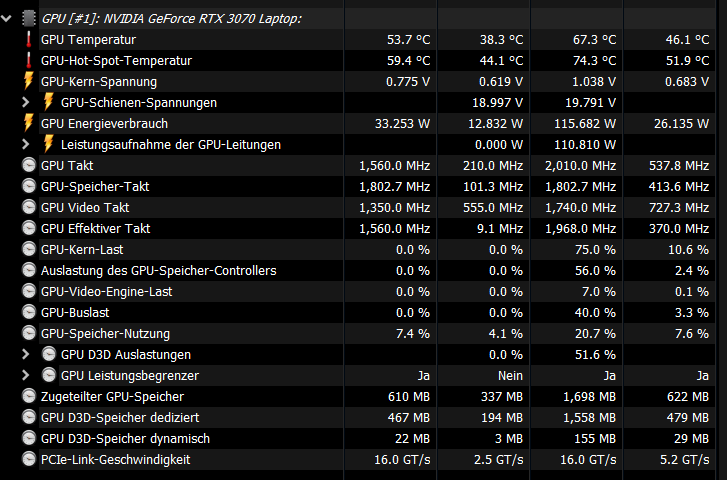Click gauge icon beside GPU D3D-Speicher dediziert

click(29, 417)
